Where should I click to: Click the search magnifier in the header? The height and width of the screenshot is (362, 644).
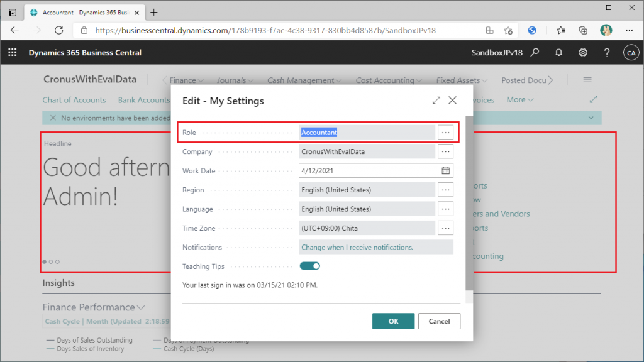coord(535,53)
